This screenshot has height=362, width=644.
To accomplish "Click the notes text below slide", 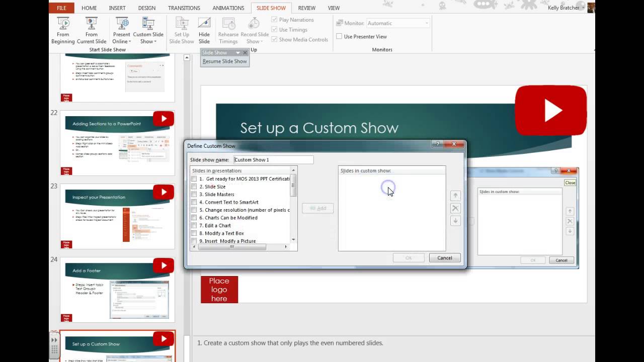I will point(290,343).
